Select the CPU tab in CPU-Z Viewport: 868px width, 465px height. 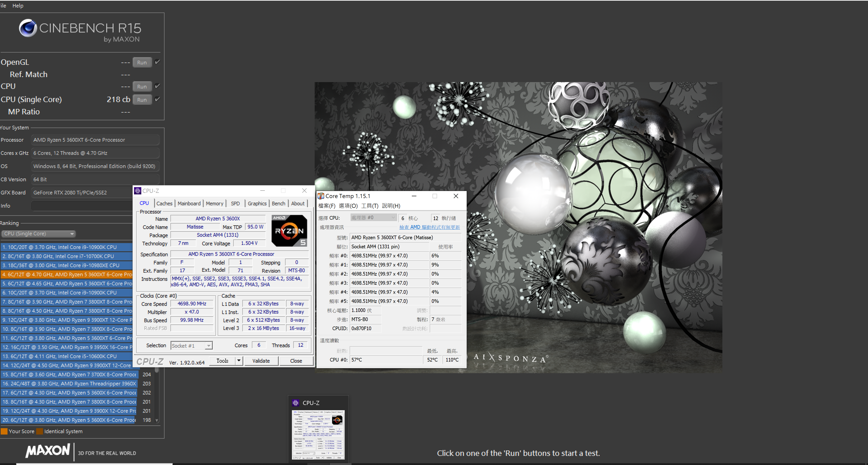[144, 203]
